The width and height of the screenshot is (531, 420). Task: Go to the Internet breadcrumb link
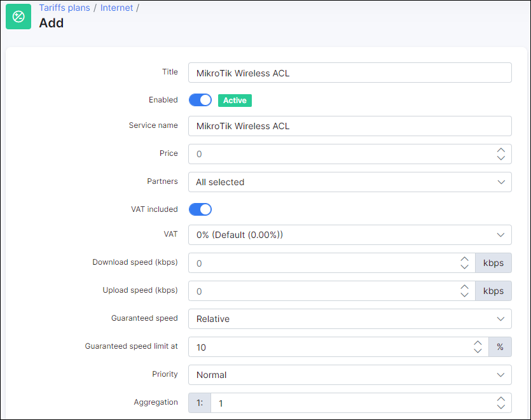(116, 8)
